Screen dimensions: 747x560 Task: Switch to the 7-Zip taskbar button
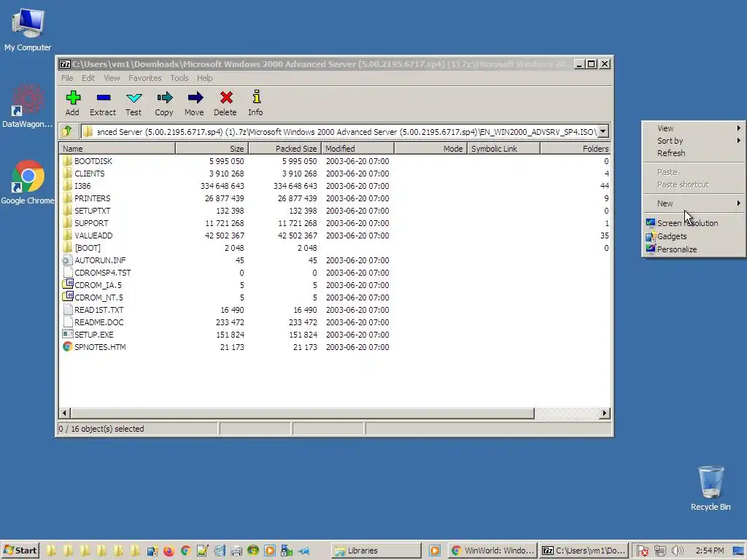[584, 551]
